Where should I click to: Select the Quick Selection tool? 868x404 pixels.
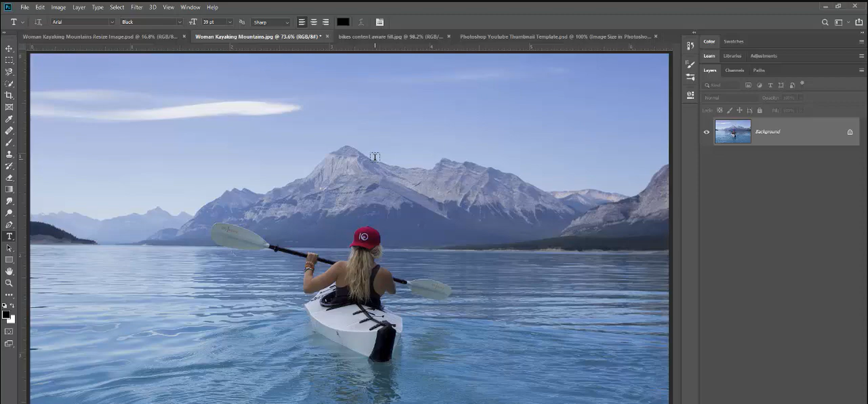coord(9,83)
